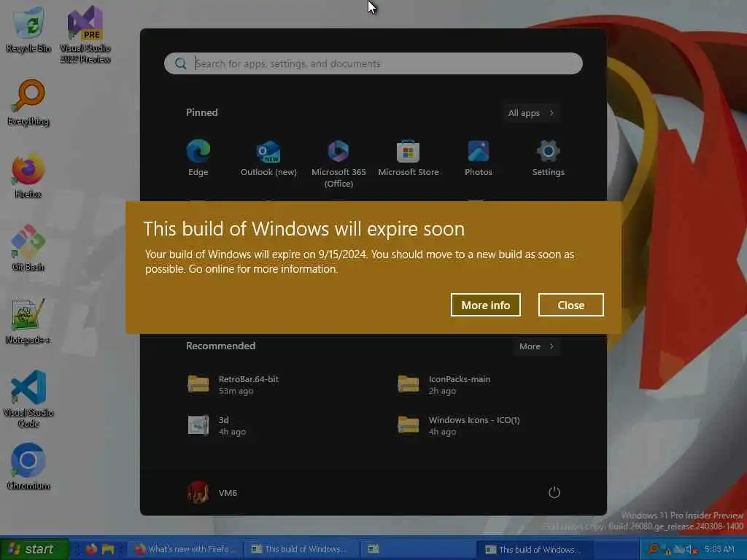Click the '53m ago' text under RetroBar.64-bit
The height and width of the screenshot is (560, 747).
[x=236, y=391]
